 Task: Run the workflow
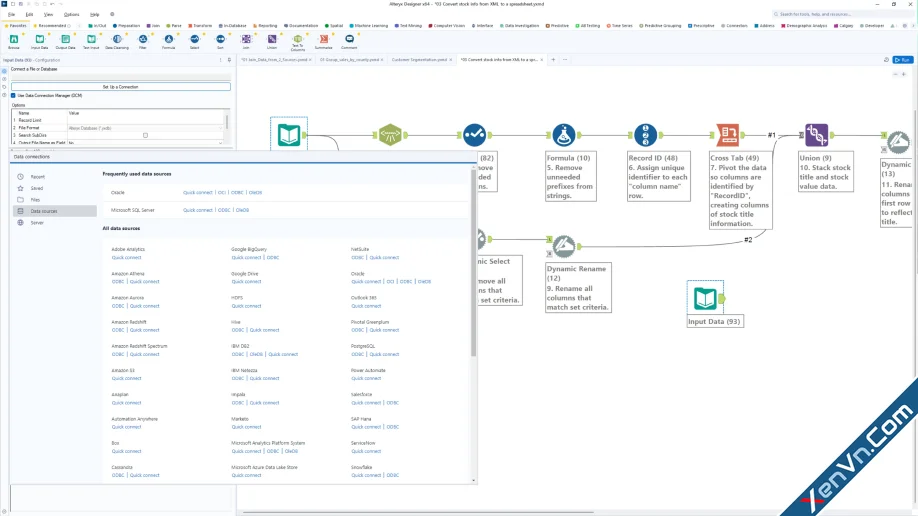point(903,60)
